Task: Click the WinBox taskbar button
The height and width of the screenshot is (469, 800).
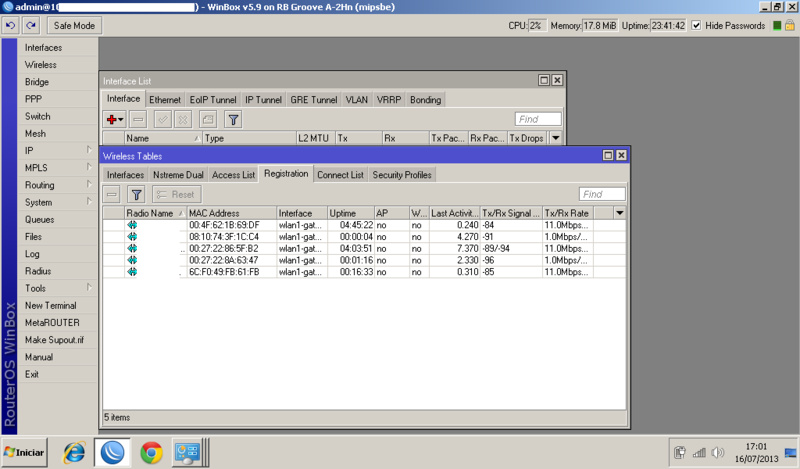Action: pos(112,452)
